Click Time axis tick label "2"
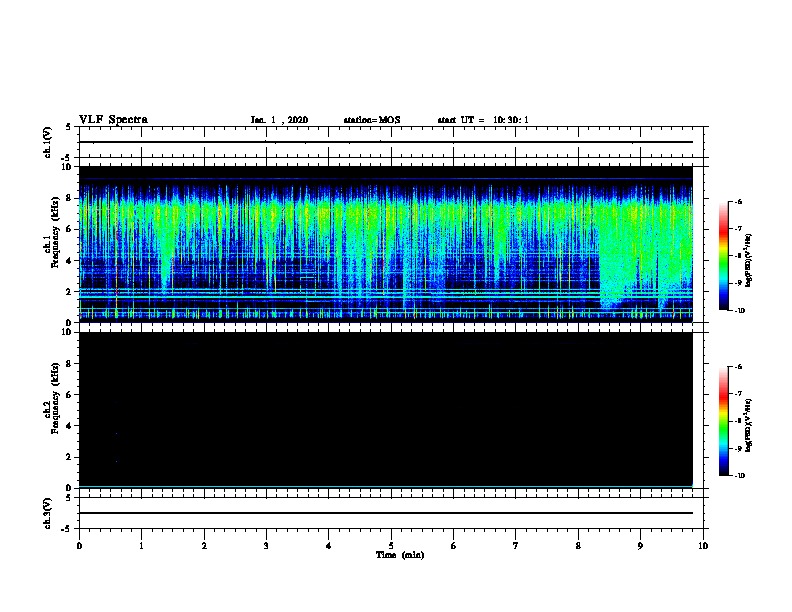This screenshot has height=612, width=792. [204, 545]
